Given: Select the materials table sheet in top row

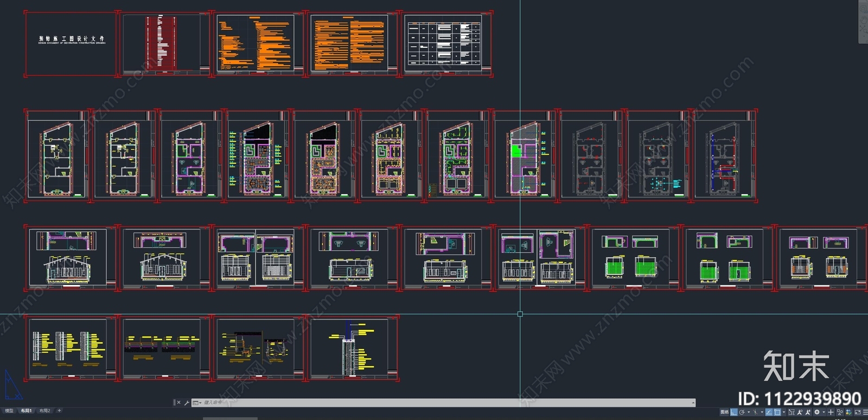Looking at the screenshot, I should coord(447,44).
